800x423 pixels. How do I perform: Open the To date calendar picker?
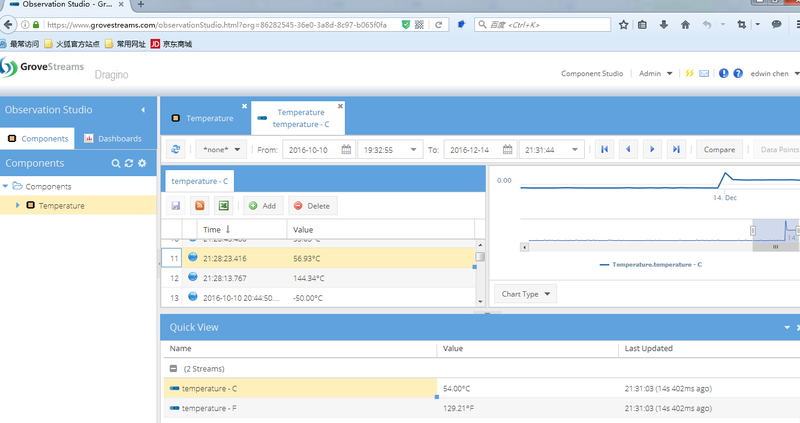pyautogui.click(x=507, y=150)
